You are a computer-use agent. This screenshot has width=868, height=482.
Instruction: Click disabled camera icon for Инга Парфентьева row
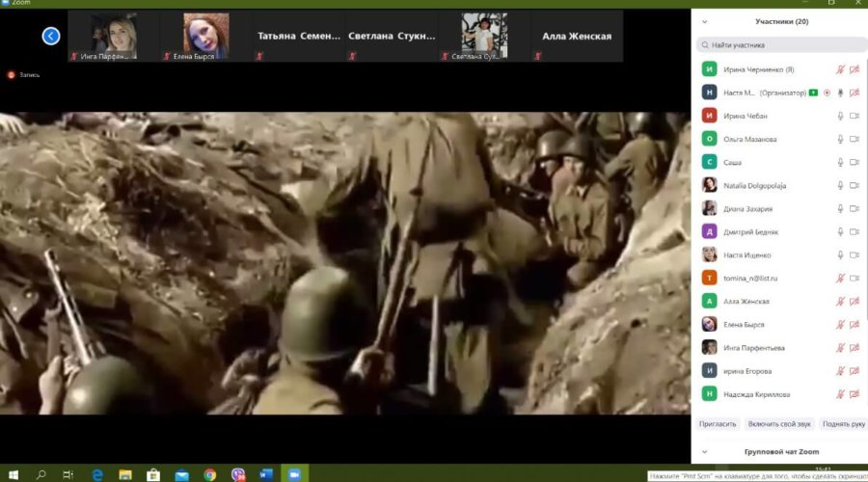pos(854,348)
